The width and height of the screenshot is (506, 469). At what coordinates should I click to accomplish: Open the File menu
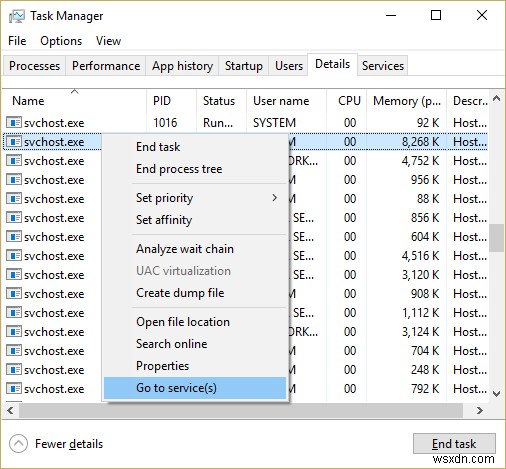(17, 41)
